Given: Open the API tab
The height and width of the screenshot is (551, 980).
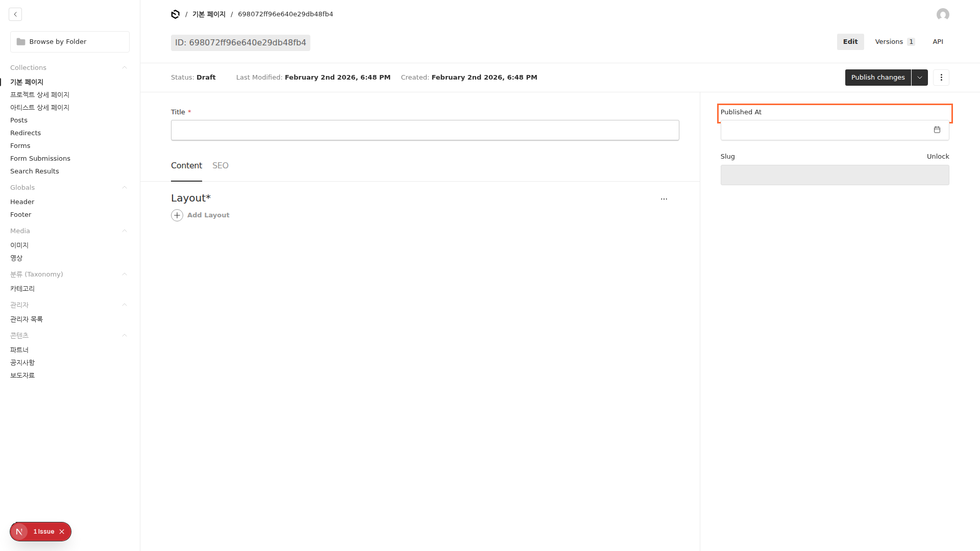Looking at the screenshot, I should pos(938,42).
